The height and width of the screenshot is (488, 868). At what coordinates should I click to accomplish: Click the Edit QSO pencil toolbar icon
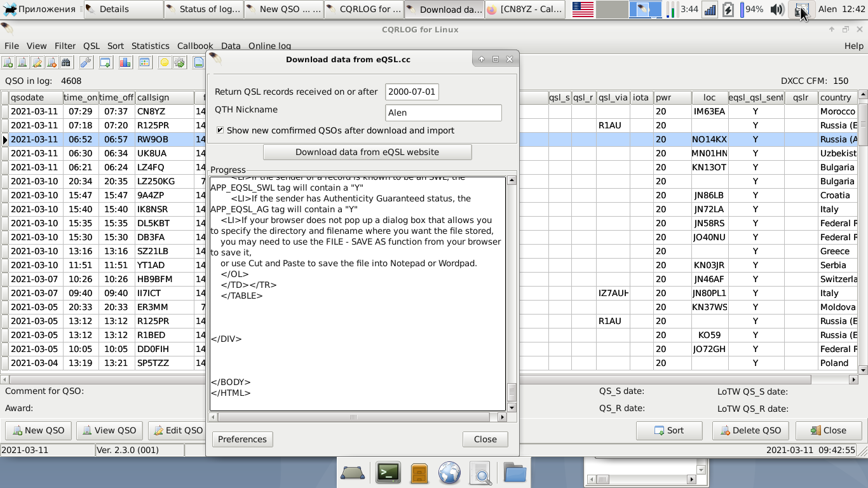coord(37,62)
